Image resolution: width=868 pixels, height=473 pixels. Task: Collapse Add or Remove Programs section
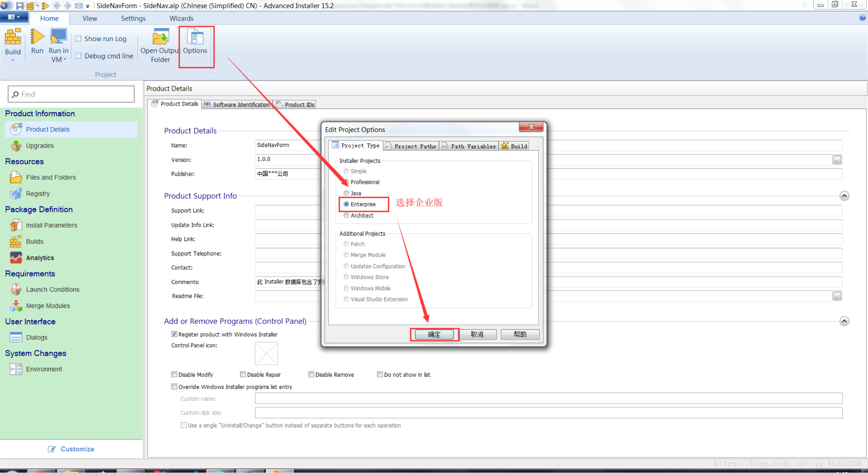(844, 321)
